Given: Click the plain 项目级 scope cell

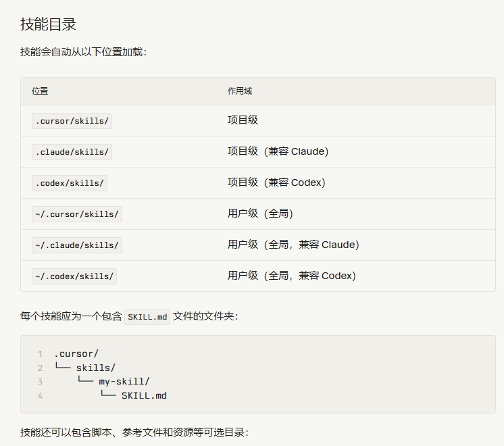Looking at the screenshot, I should pyautogui.click(x=243, y=120).
